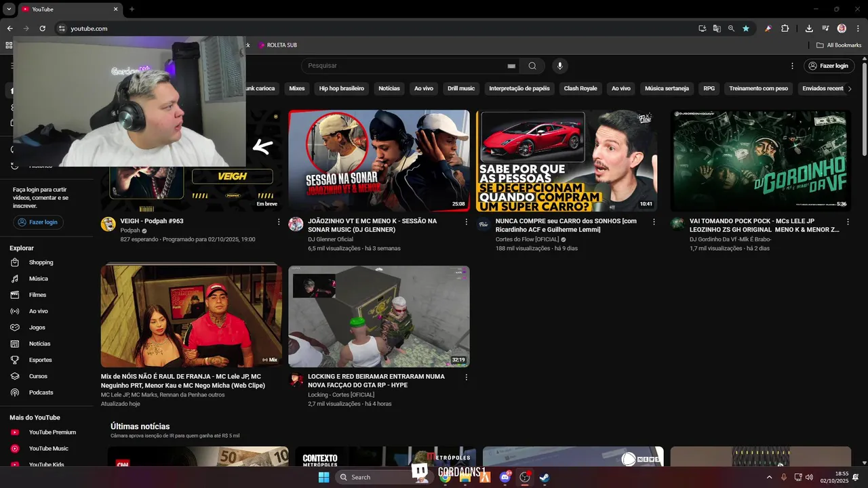Select the Drill music chip
The image size is (868, 488).
pos(461,88)
